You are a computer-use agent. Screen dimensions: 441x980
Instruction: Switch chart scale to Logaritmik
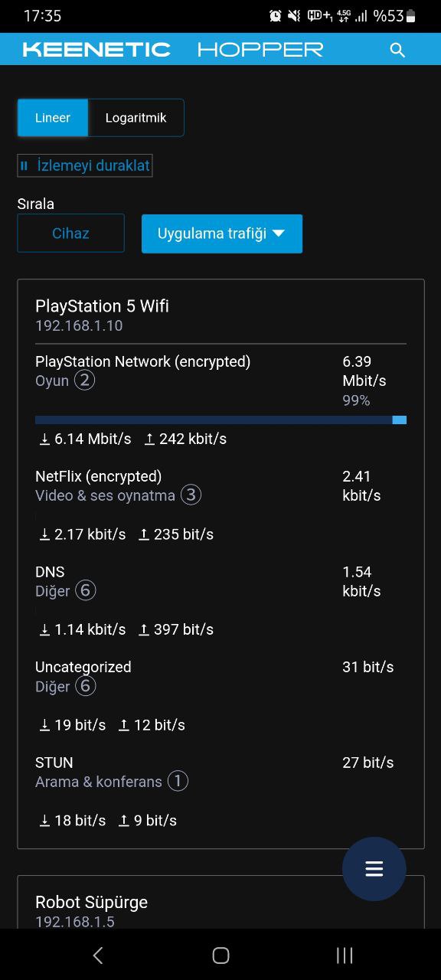pyautogui.click(x=136, y=118)
